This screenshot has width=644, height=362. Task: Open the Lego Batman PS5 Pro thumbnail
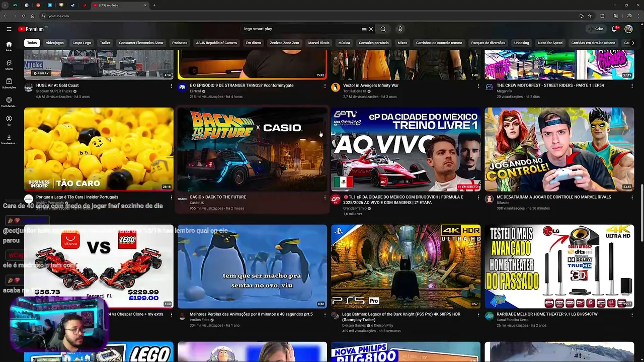point(406,266)
